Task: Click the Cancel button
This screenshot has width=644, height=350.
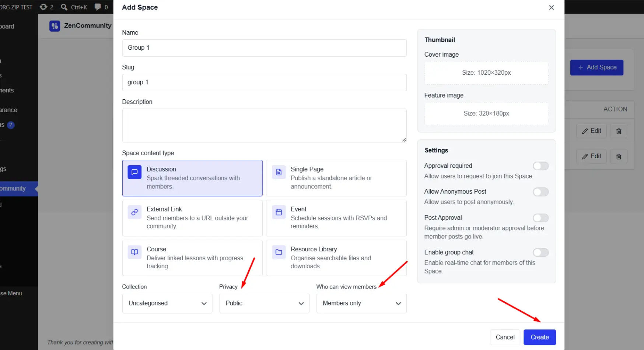Action: [x=505, y=337]
